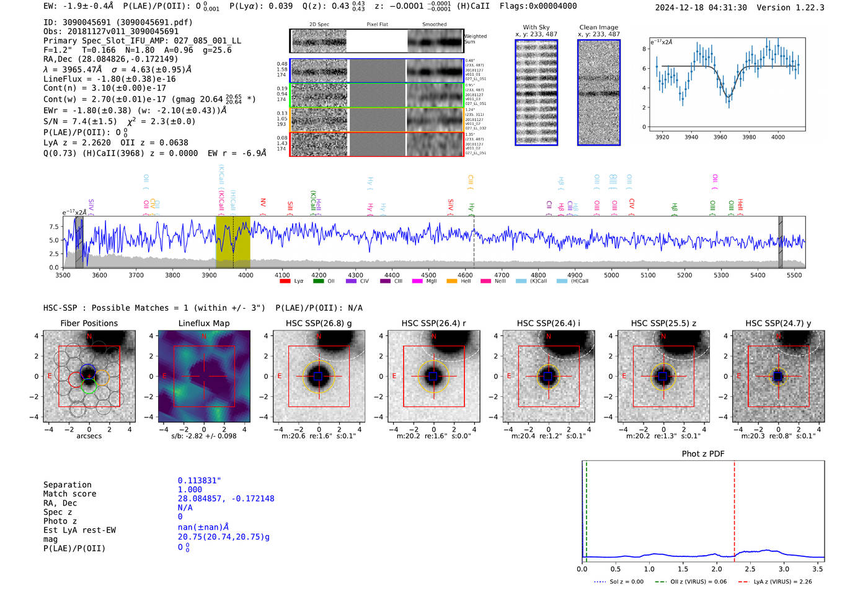Screen dimensions: 868x591
Task: Click the Fiber Positions panel
Action: click(x=89, y=376)
